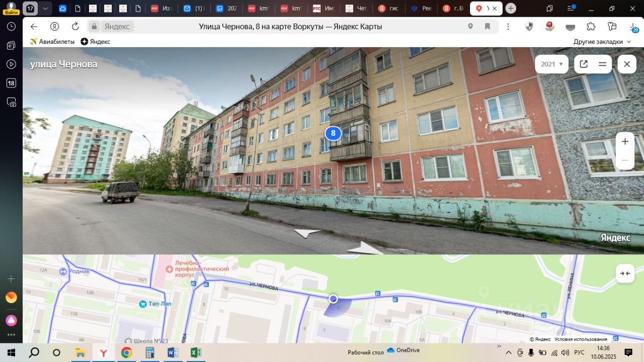Click the share panorama icon

[584, 64]
